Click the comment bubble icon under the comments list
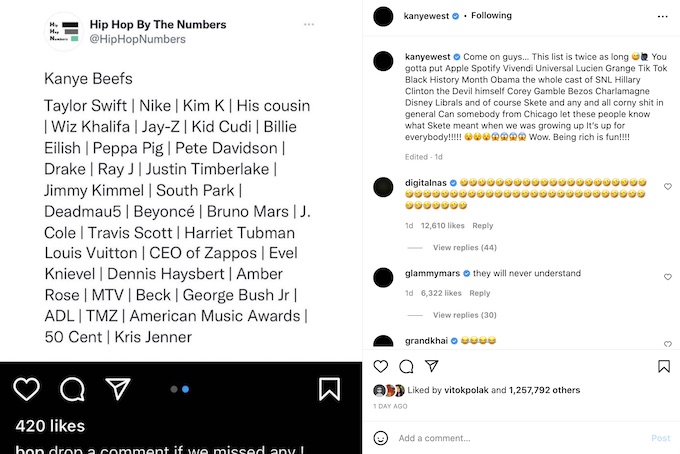This screenshot has height=454, width=680. coord(407,367)
